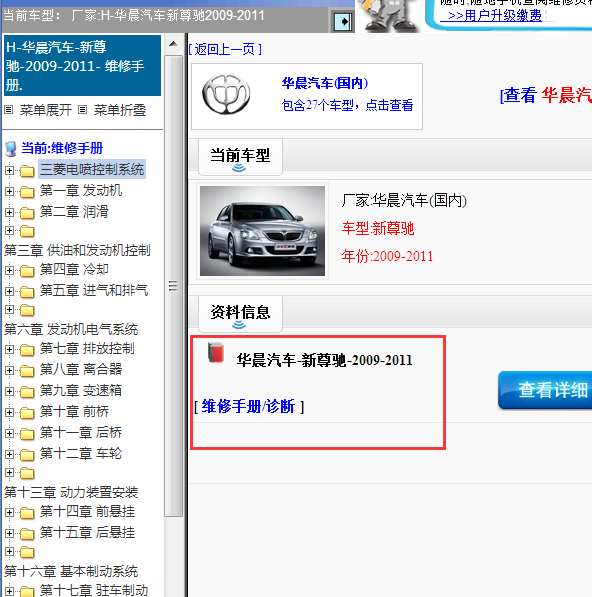The image size is (592, 597).
Task: Select 第六章 发动机电气系统 tree item
Action: point(71,329)
